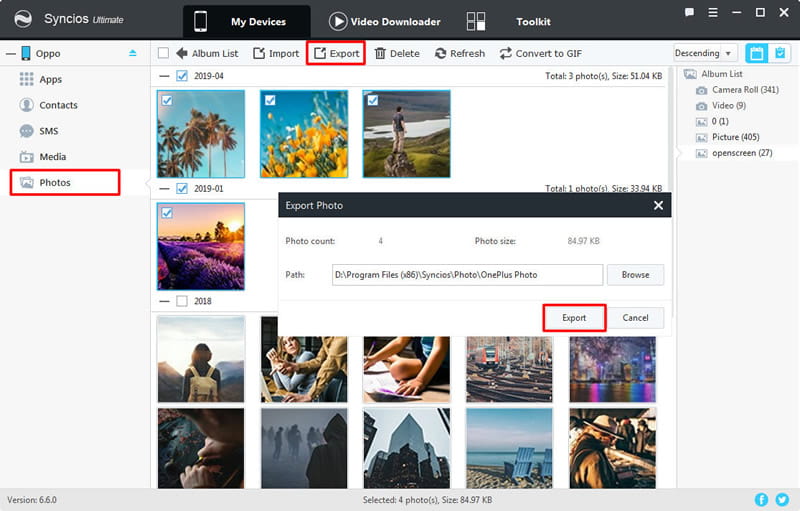Select the palm trees thumbnail
800x511 pixels.
point(201,134)
